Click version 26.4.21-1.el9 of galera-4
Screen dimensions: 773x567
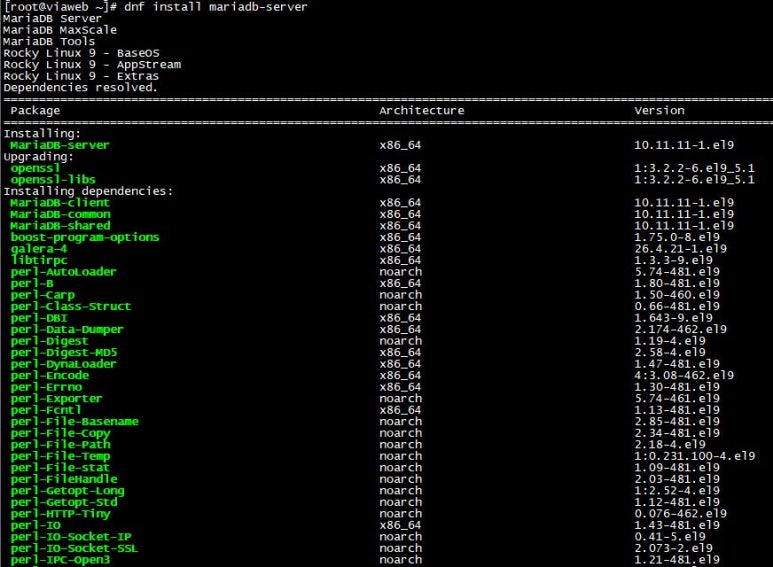tap(680, 248)
